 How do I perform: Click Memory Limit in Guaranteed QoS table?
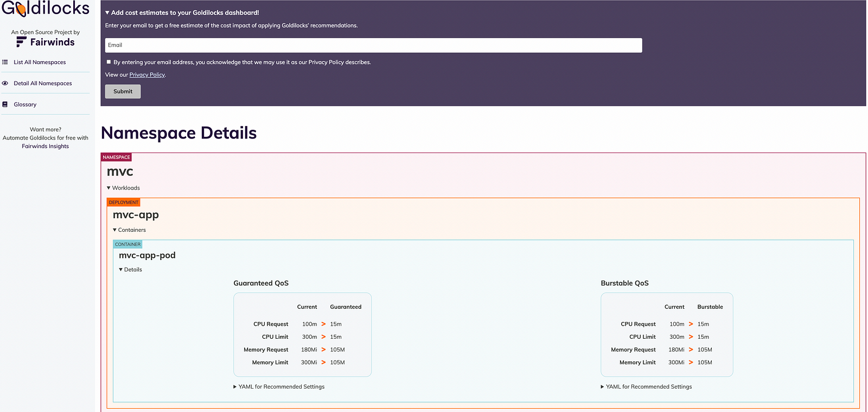pyautogui.click(x=270, y=363)
